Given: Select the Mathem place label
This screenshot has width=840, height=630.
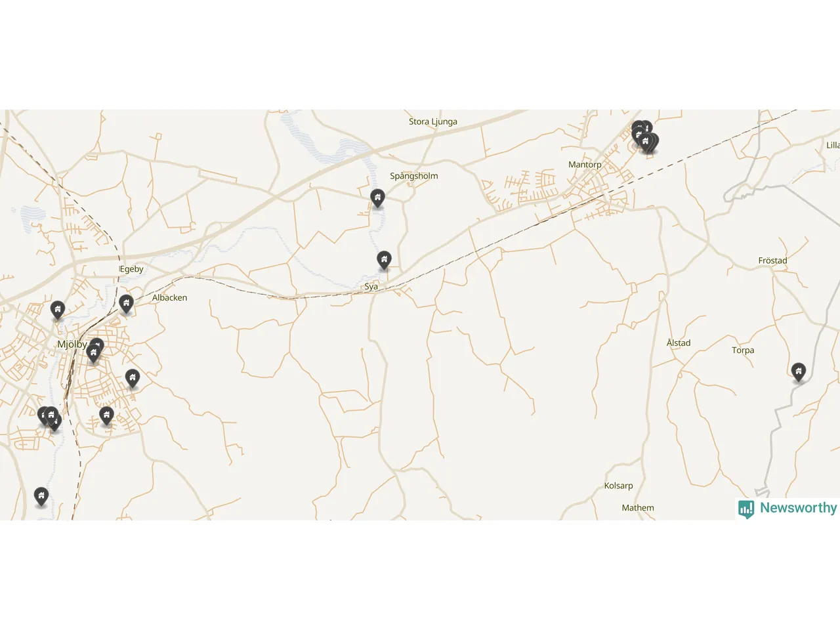Looking at the screenshot, I should (638, 508).
